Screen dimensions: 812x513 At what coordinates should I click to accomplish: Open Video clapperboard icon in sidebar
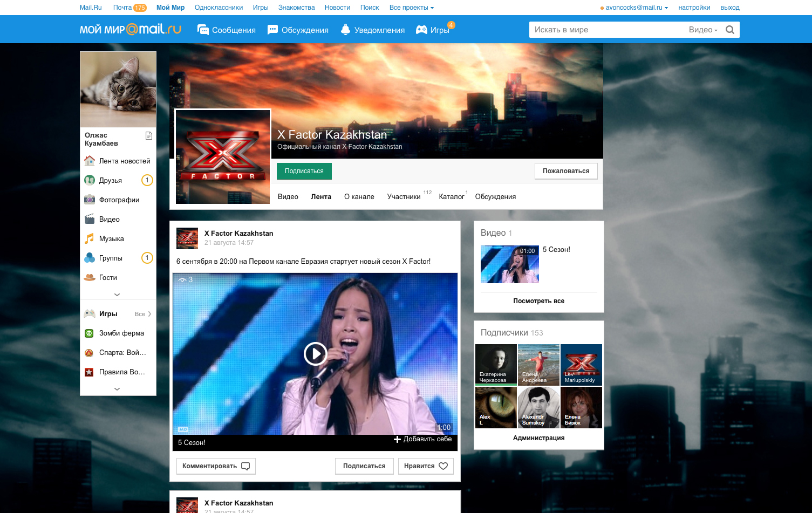tap(90, 219)
